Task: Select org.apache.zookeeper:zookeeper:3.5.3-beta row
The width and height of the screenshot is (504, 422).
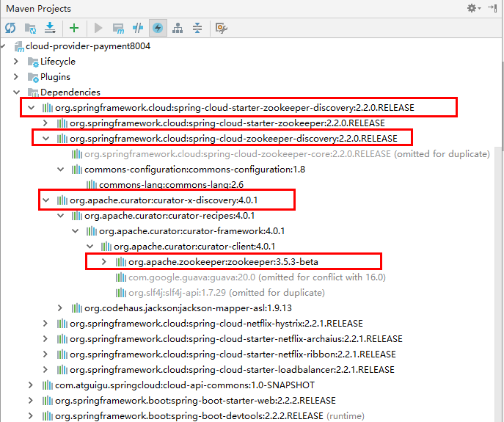Action: (x=224, y=262)
